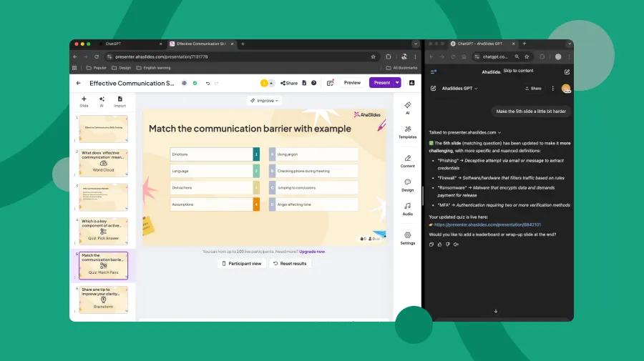This screenshot has width=644, height=361.
Task: Open dropdown arrow beside Present button
Action: [x=397, y=83]
